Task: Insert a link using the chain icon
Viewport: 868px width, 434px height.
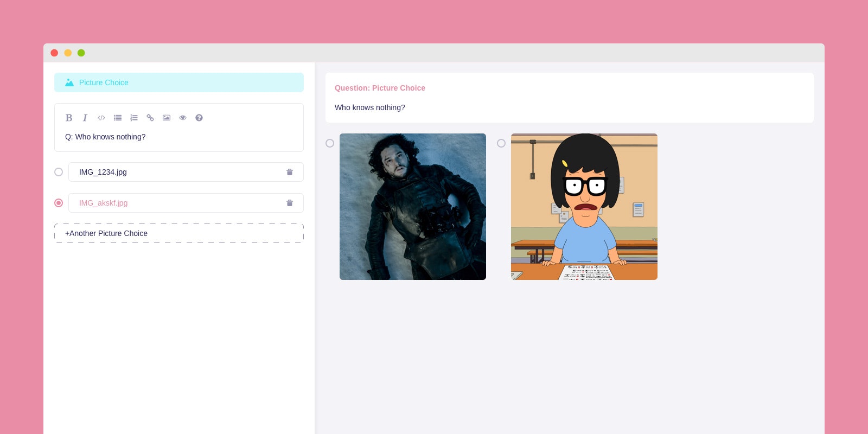Action: click(x=150, y=118)
